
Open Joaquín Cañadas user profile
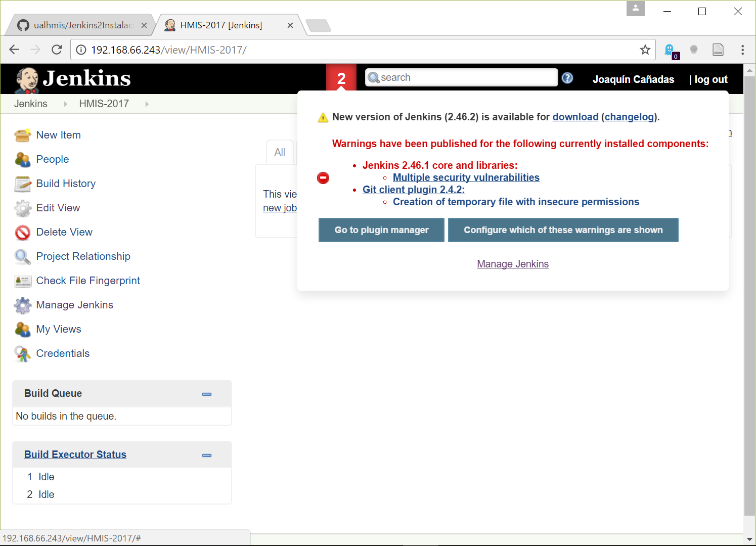pyautogui.click(x=633, y=79)
